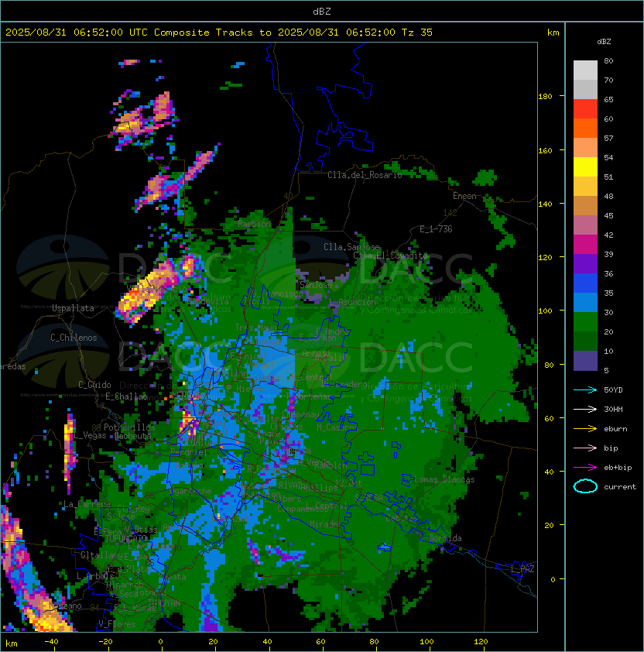Image resolution: width=644 pixels, height=652 pixels.
Task: Pick the bright green 20-30 dBZ swatch
Action: (585, 321)
